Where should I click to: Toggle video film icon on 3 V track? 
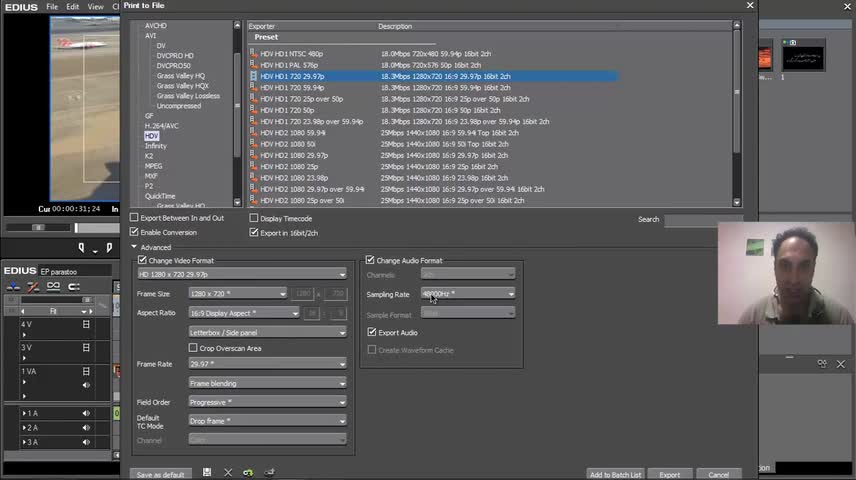pos(86,347)
